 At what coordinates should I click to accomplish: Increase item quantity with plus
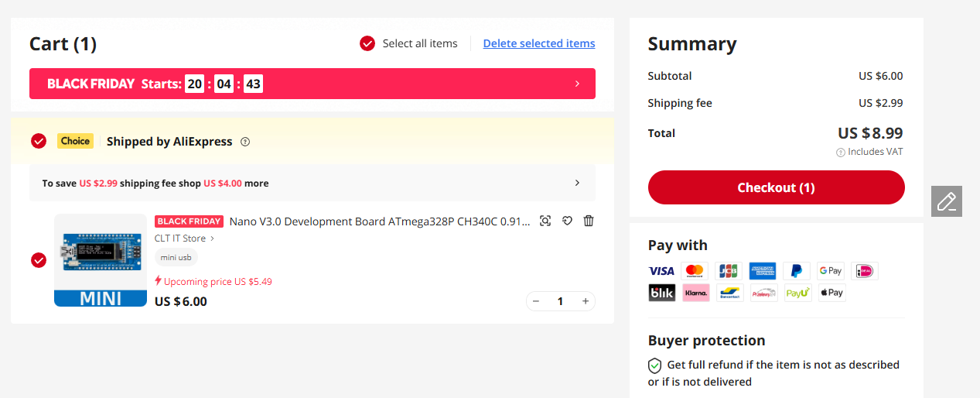pos(586,301)
